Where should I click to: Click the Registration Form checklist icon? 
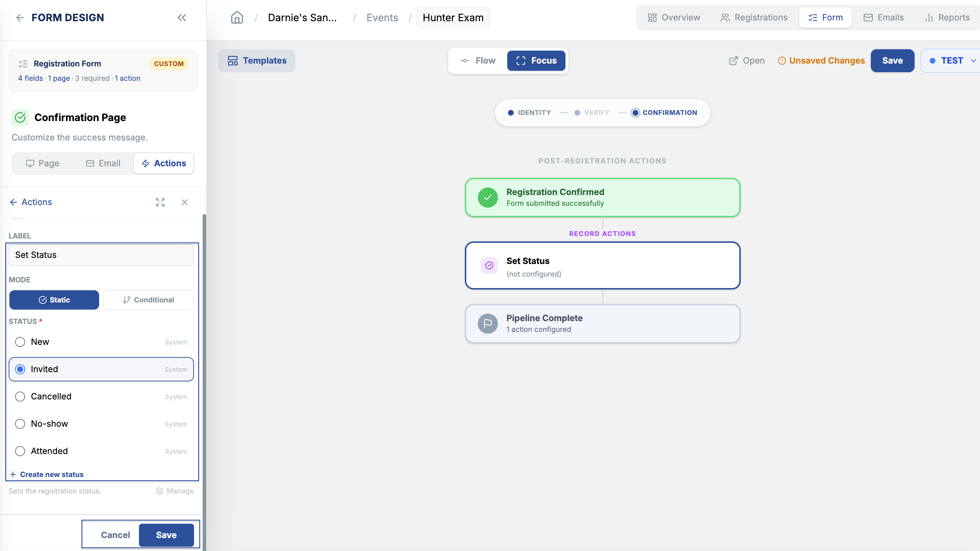click(x=23, y=64)
